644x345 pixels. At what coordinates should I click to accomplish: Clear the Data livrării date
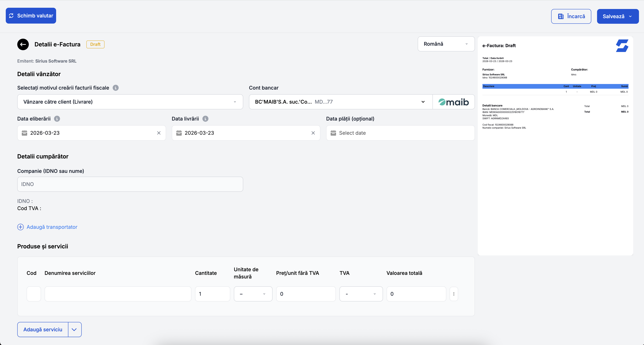coord(313,133)
